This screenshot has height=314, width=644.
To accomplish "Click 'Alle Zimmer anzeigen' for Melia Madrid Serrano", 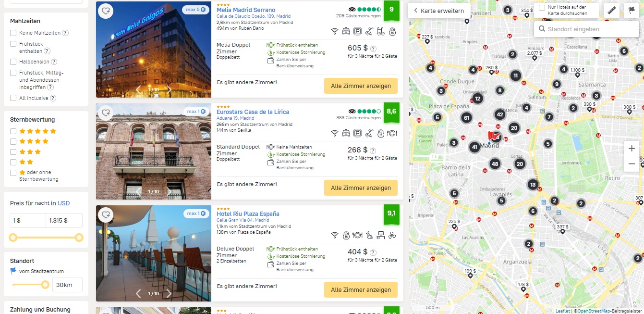I will point(361,86).
